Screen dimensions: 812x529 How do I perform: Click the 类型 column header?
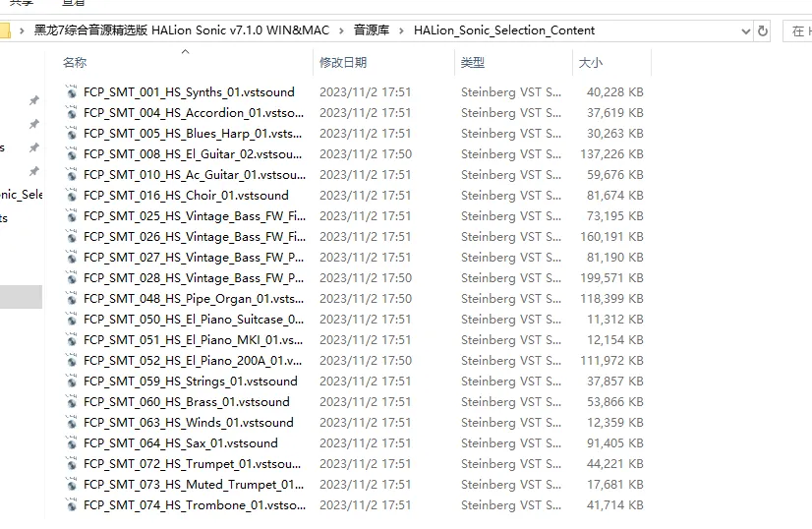[x=473, y=63]
